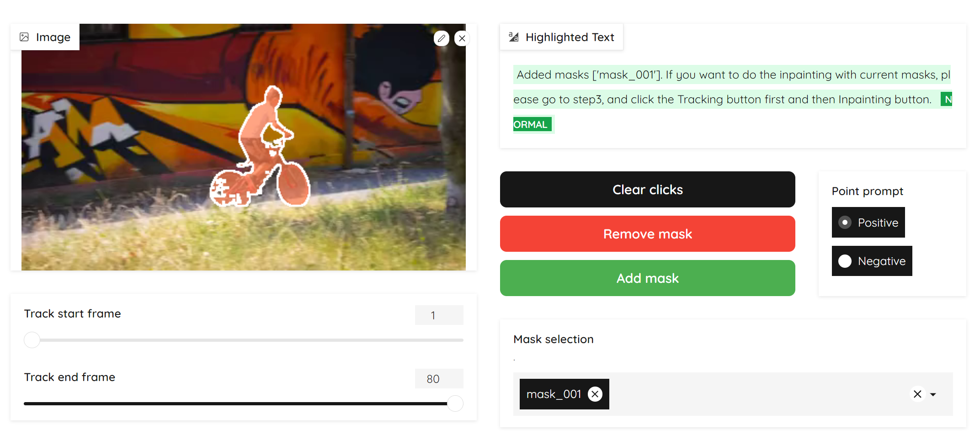Click the NORMAL highlight label
This screenshot has width=980, height=435.
pos(531,124)
